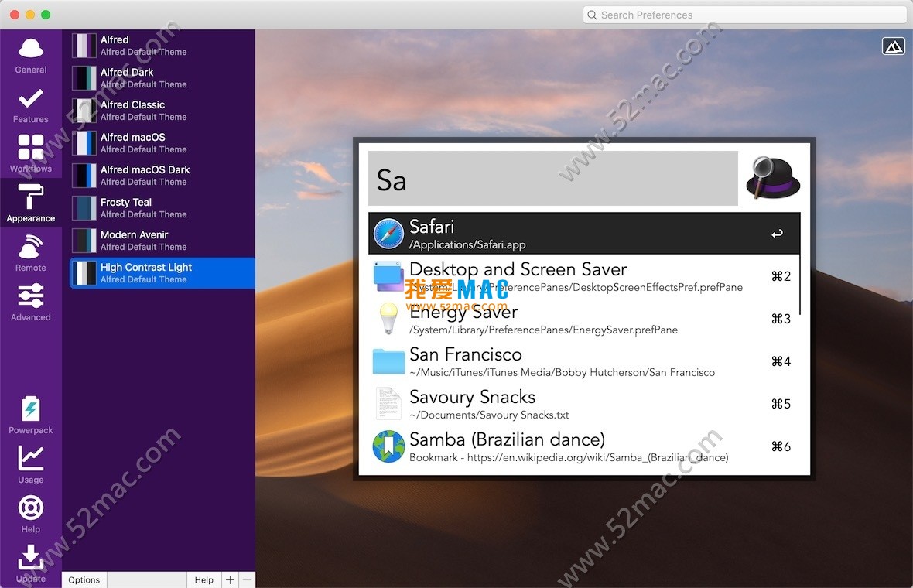Image resolution: width=913 pixels, height=588 pixels.
Task: Click the preview background image button
Action: tap(893, 46)
